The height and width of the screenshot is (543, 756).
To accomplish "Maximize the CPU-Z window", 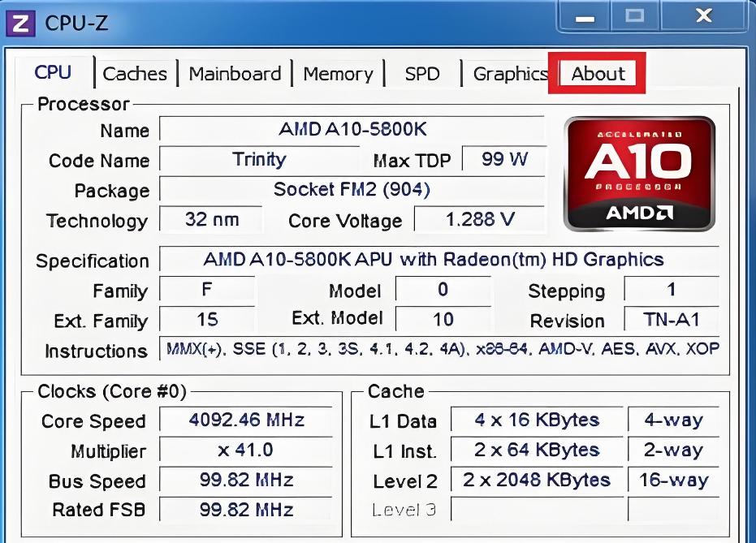I will pyautogui.click(x=635, y=17).
